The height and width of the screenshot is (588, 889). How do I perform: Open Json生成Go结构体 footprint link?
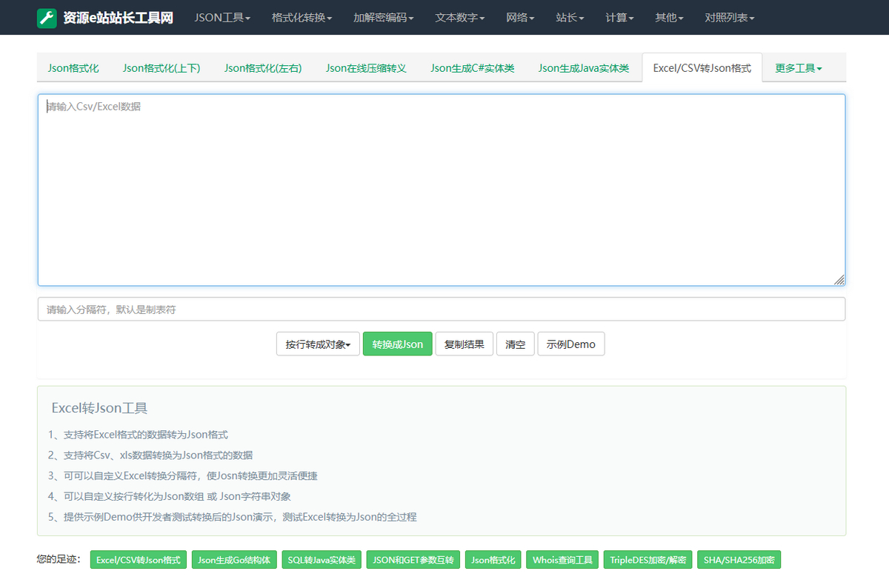coord(234,560)
